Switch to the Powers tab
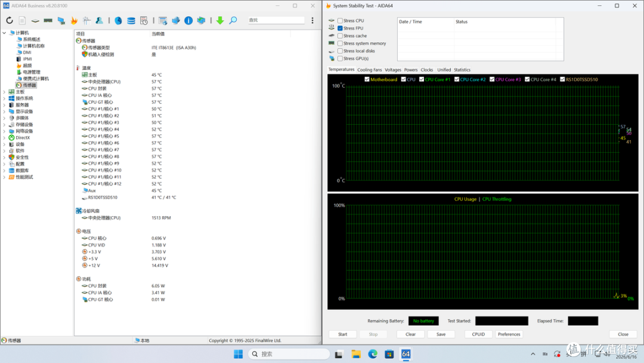This screenshot has width=644, height=363. click(411, 70)
